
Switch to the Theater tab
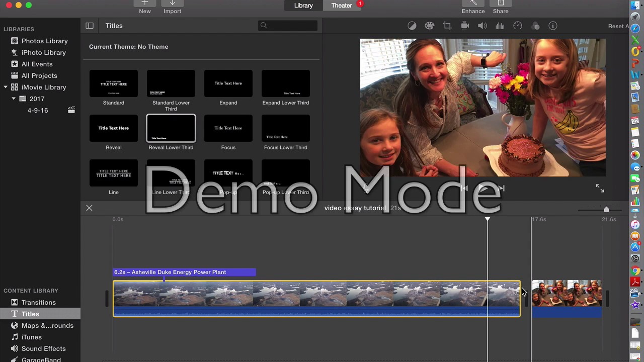[342, 6]
